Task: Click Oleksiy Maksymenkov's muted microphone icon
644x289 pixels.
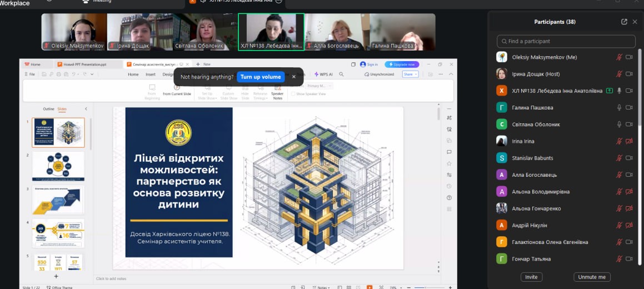Action: [619, 57]
